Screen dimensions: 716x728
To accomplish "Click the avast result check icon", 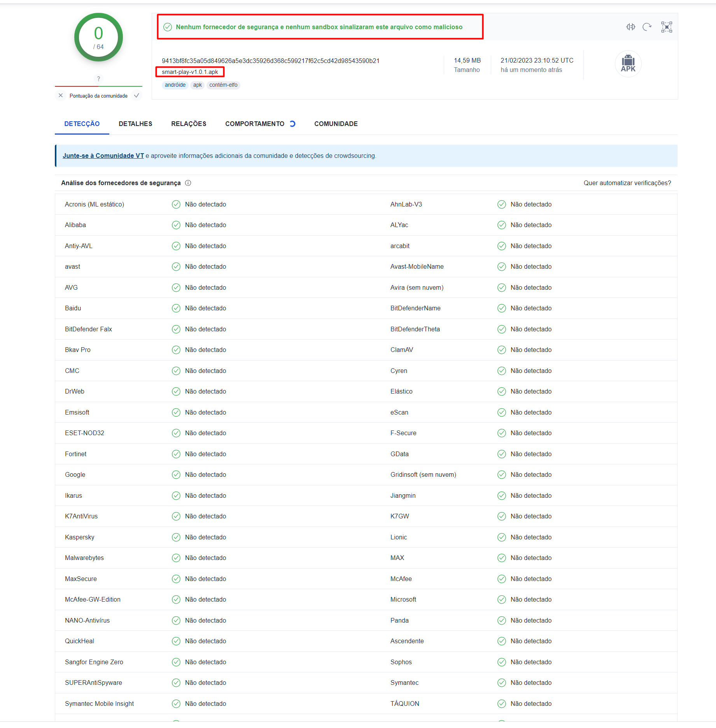I will [x=176, y=266].
